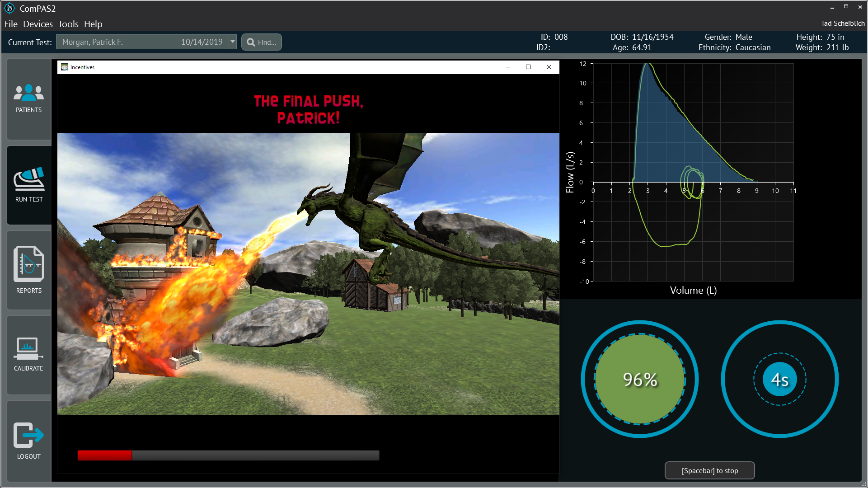Minimize the Incentives window
Image resolution: width=868 pixels, height=488 pixels.
508,67
